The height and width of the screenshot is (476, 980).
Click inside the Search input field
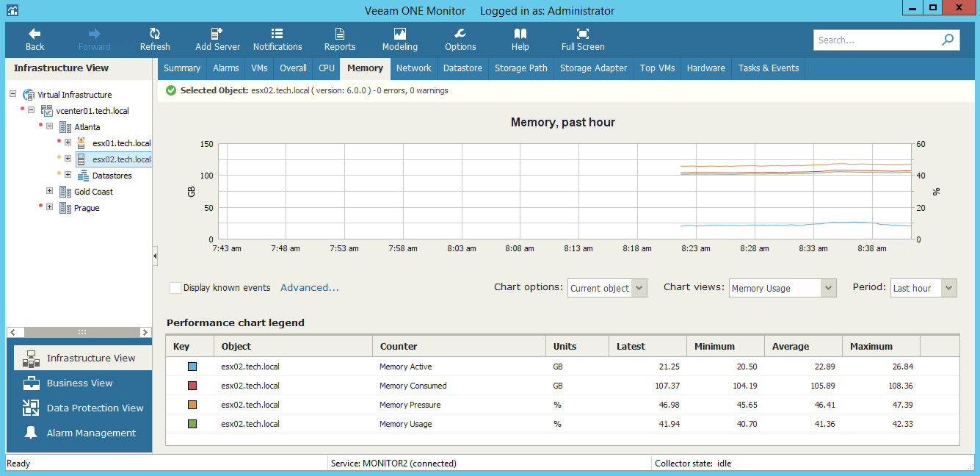pos(876,40)
